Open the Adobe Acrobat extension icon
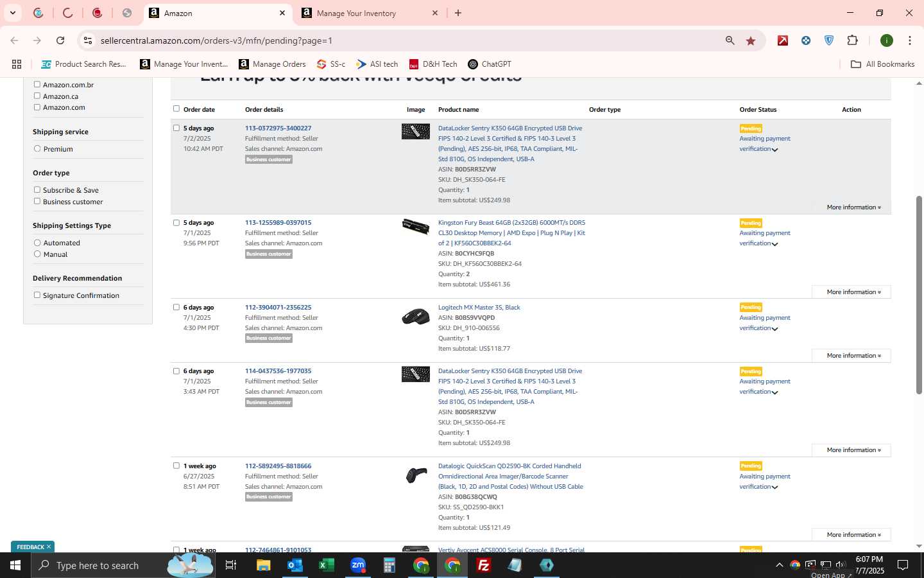 (783, 40)
